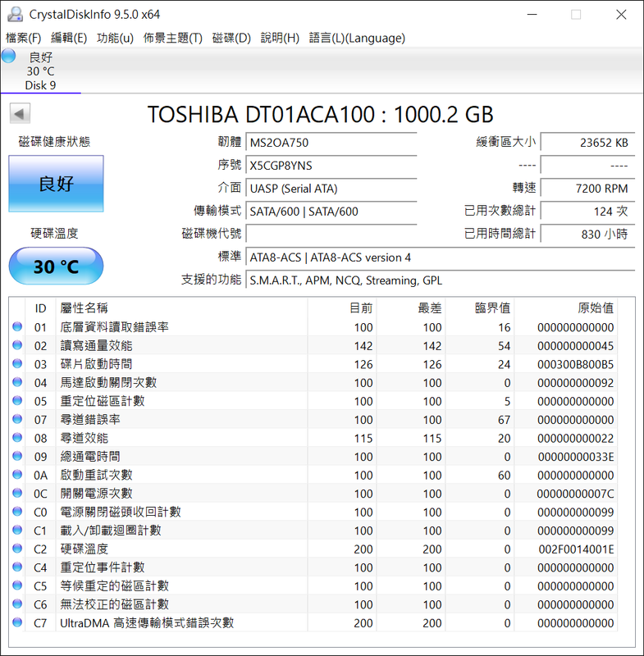Open the 佈景主題(T) menu
Screen dimensions: 644x656
pos(172,38)
